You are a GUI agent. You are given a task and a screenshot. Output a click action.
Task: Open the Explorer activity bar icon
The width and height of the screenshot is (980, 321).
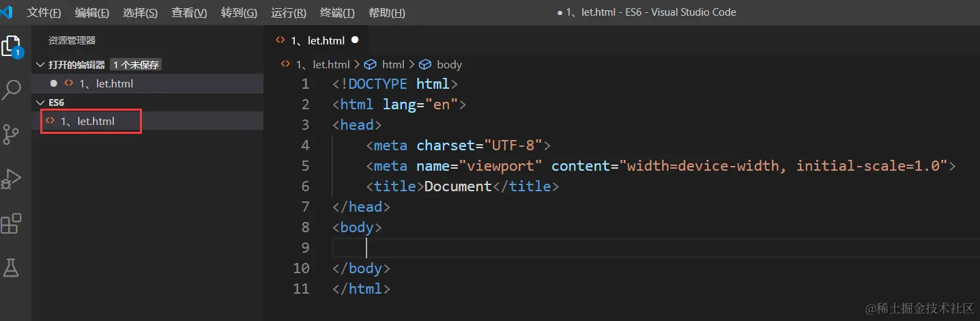point(12,46)
